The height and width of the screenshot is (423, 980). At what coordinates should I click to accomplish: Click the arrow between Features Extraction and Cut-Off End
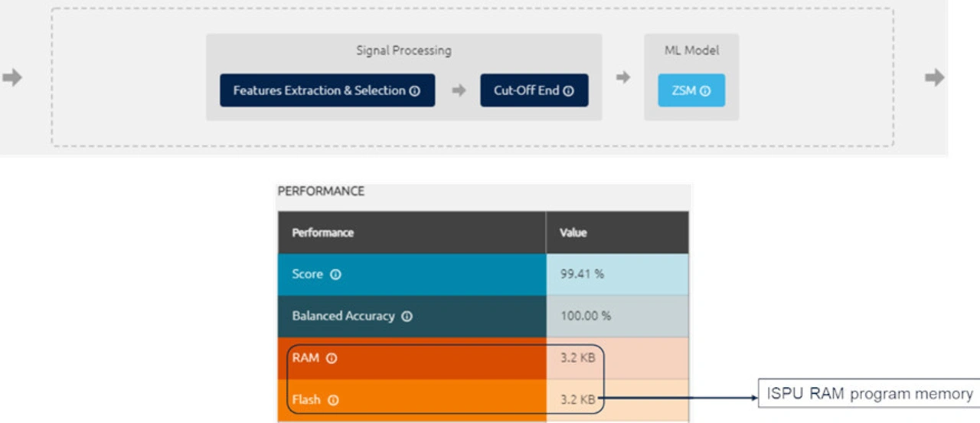coord(458,90)
